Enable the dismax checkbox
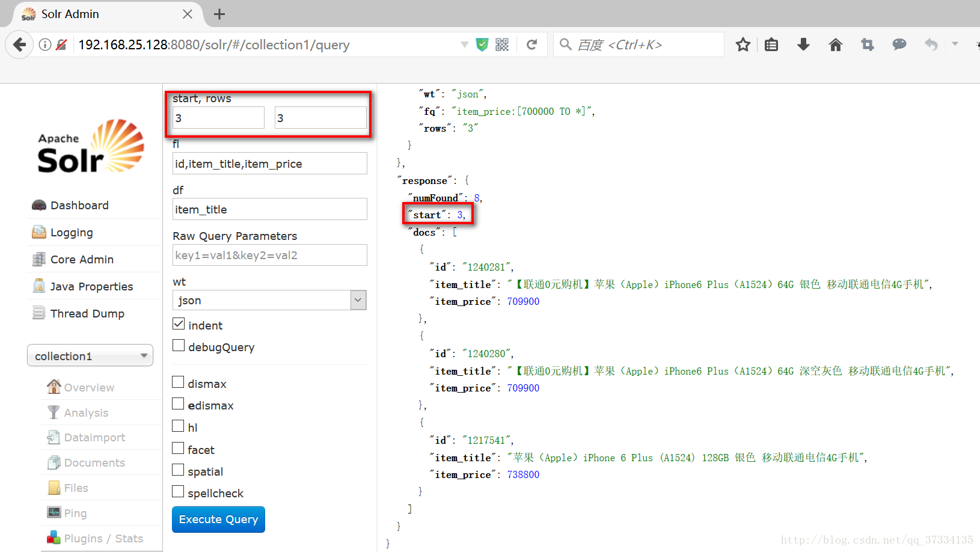980x552 pixels. tap(178, 382)
